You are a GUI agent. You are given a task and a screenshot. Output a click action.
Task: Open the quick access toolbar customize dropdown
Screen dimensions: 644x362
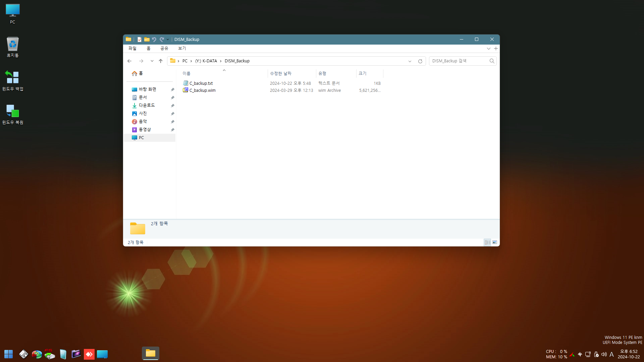168,40
